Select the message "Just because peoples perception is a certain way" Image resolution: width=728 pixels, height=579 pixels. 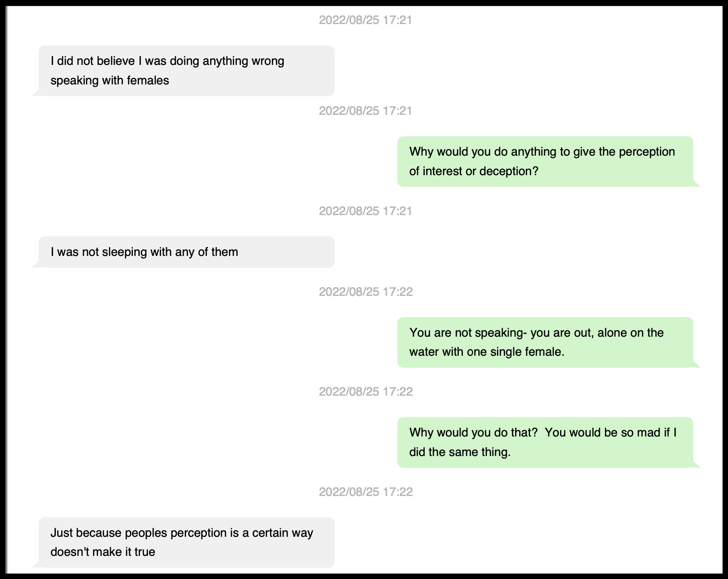(186, 542)
